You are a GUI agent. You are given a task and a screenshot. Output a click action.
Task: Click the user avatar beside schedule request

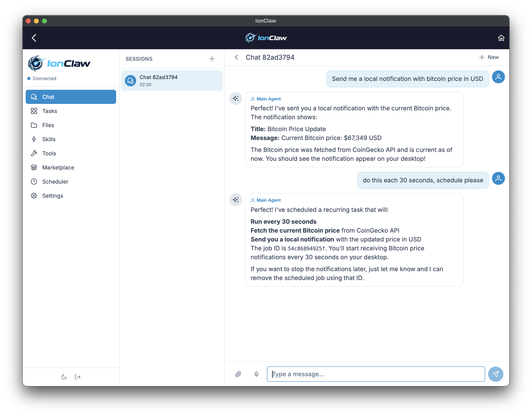[x=498, y=178]
